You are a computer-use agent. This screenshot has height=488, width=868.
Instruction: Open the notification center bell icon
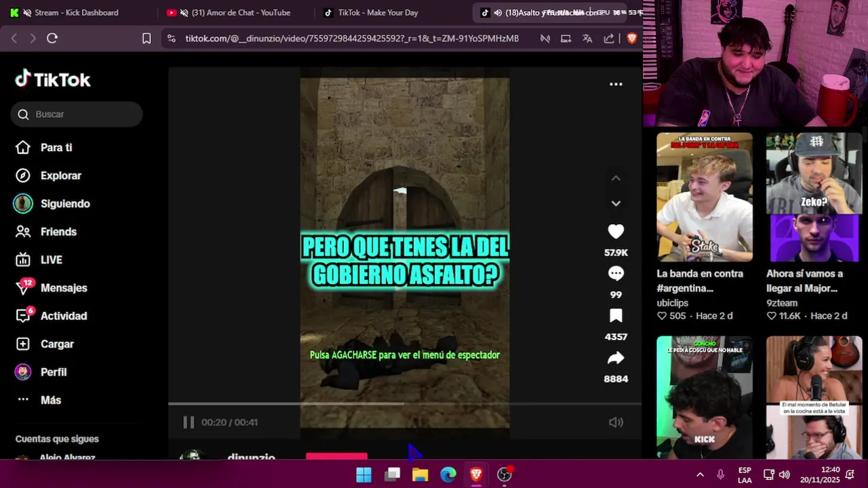[x=850, y=474]
